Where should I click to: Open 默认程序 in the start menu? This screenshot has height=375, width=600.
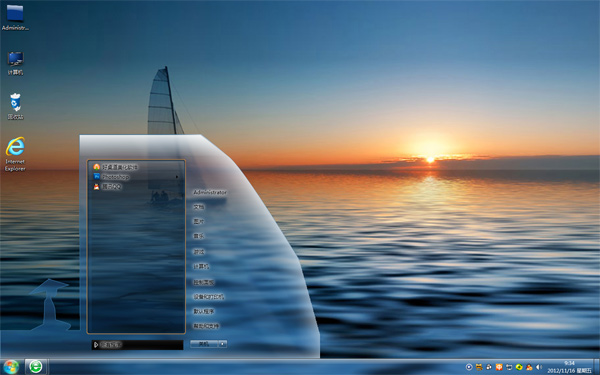coord(203,311)
